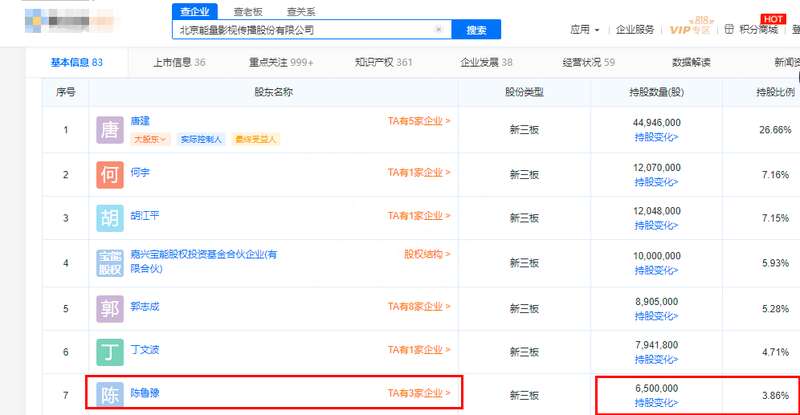800x415 pixels.
Task: Click the 郭 avatar icon for 郭志成
Action: pyautogui.click(x=111, y=308)
